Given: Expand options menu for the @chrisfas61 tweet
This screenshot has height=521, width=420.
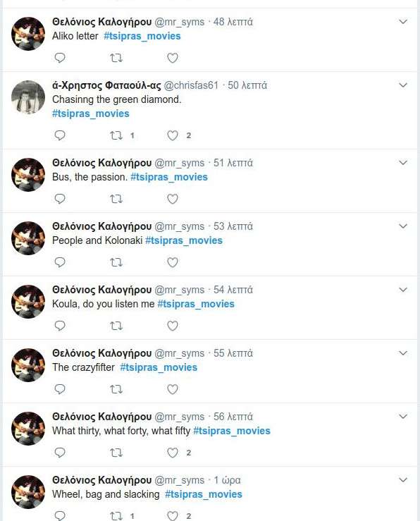Looking at the screenshot, I should (x=403, y=85).
